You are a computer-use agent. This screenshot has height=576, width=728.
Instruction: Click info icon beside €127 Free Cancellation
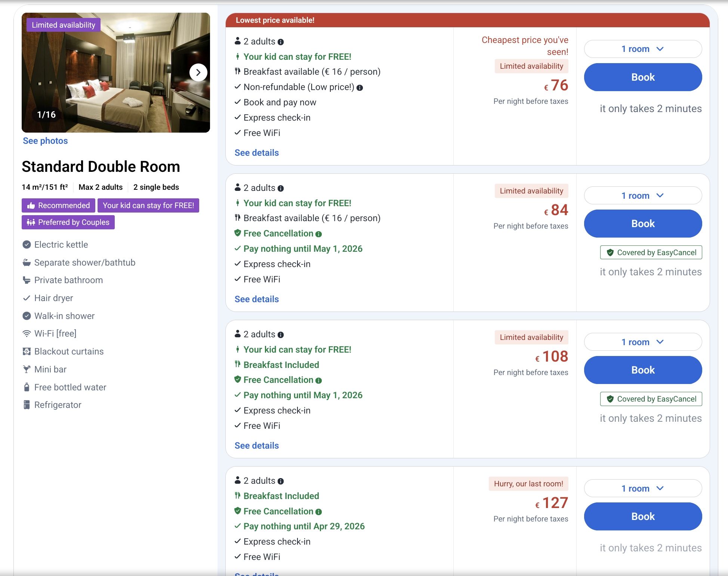tap(318, 512)
